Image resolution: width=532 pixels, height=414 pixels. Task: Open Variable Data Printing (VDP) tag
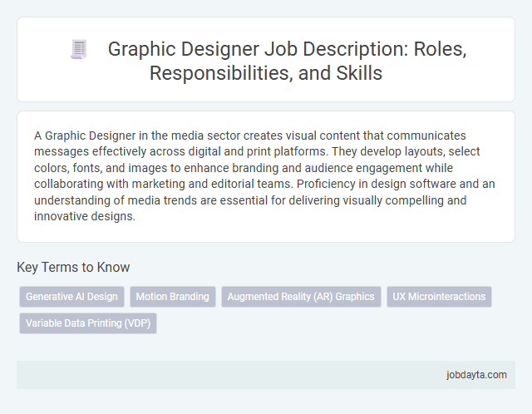point(88,323)
